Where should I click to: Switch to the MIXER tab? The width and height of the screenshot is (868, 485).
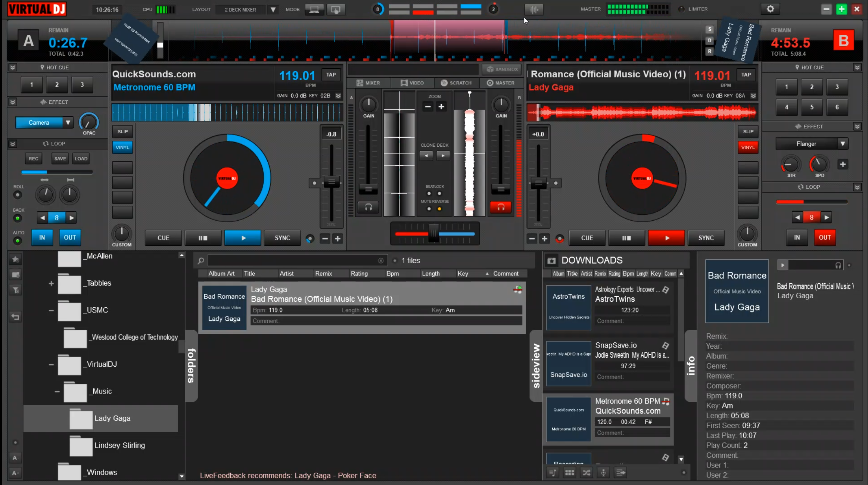coord(368,83)
